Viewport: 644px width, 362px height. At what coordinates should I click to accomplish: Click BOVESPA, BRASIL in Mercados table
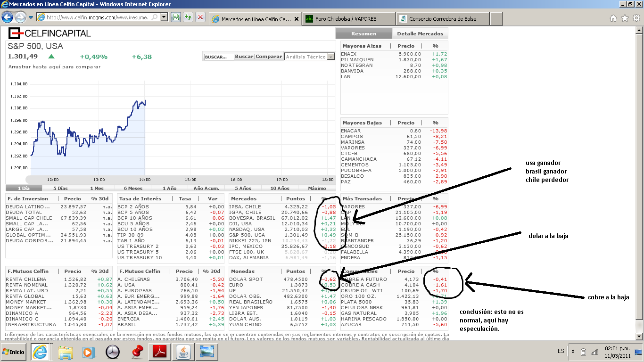(252, 218)
